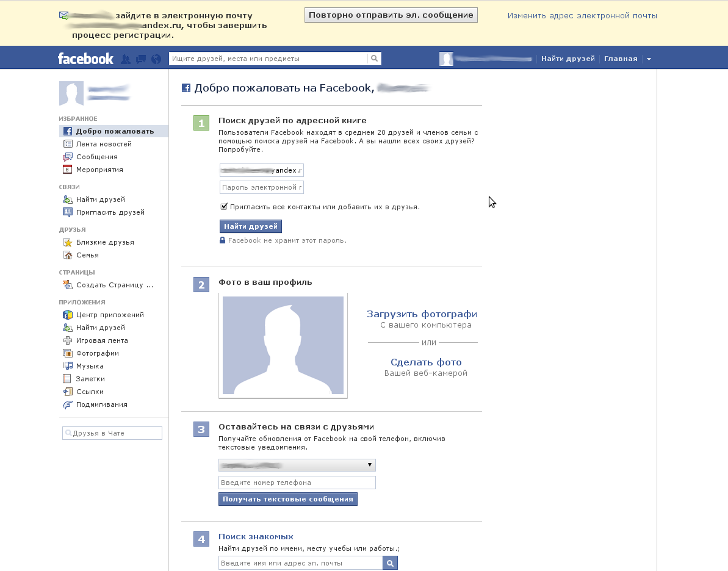Open 'Поиск знакомых' heading link
Image resolution: width=728 pixels, height=571 pixels.
[256, 537]
